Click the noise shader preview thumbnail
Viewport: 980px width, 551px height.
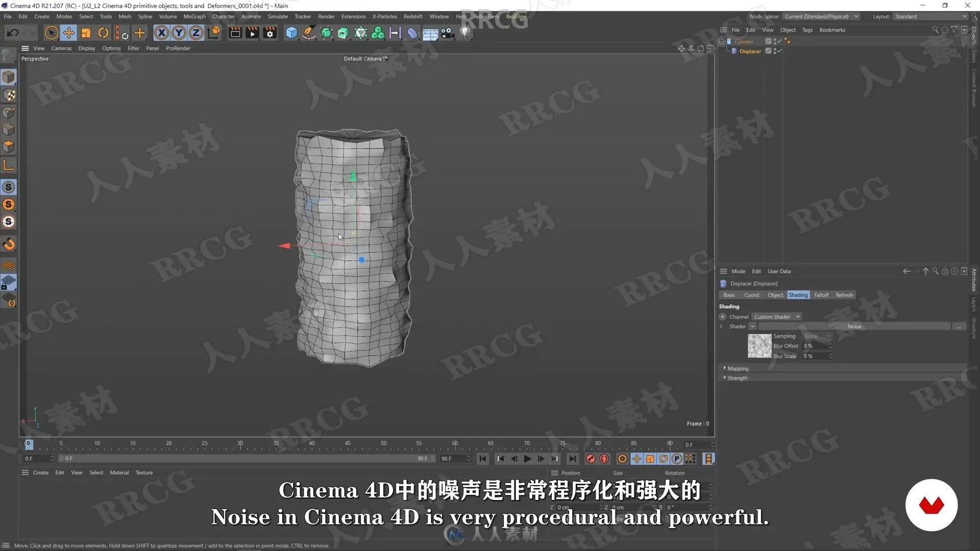(x=759, y=346)
